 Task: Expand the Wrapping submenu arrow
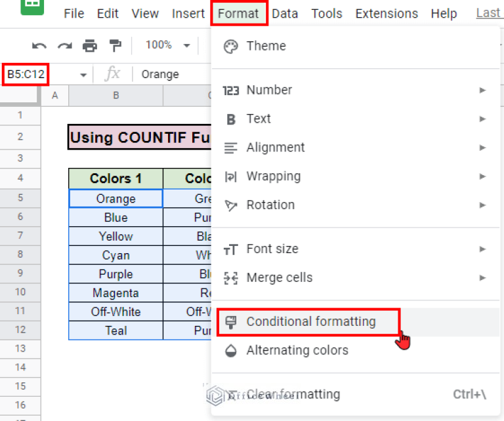[x=482, y=176]
